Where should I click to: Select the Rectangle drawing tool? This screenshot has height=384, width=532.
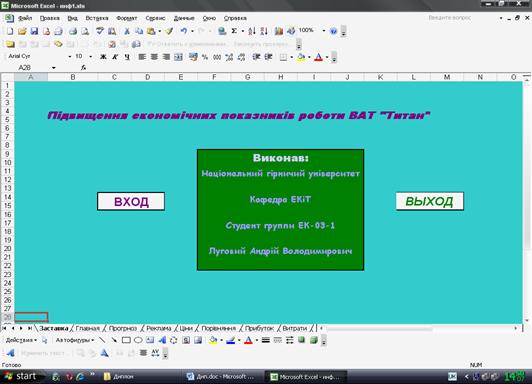(x=126, y=340)
